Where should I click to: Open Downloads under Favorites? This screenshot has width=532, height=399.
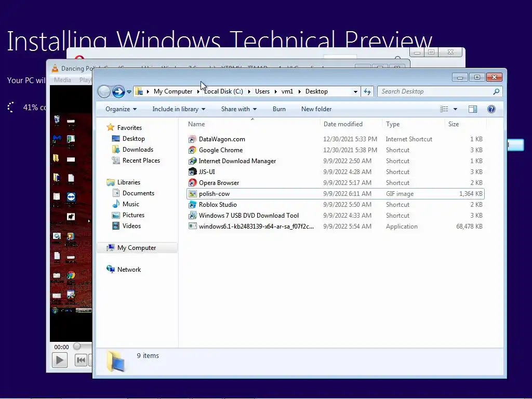tap(138, 149)
